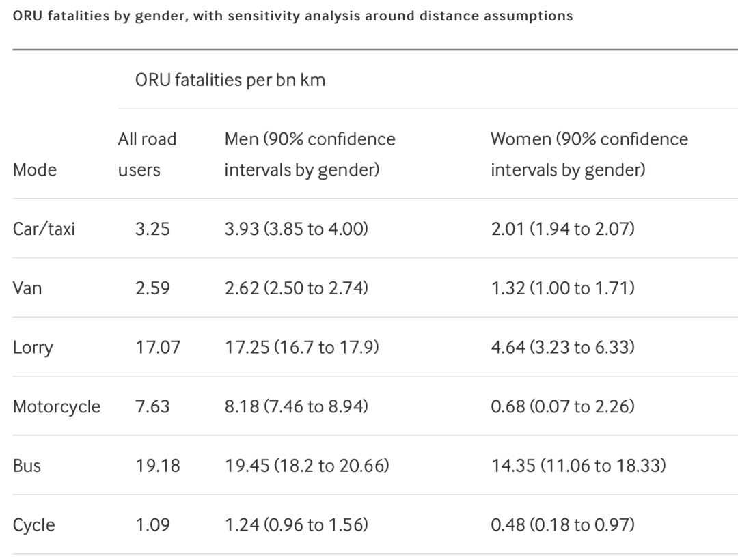The image size is (738, 560).
Task: Select the 'Bus' row label
Action: click(27, 466)
